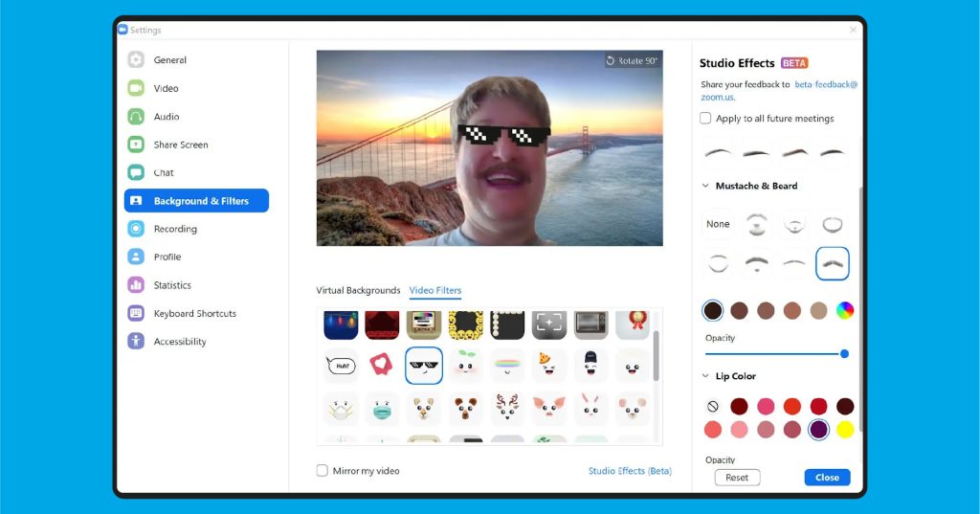Choose the reindeer antlers video filter
The height and width of the screenshot is (514, 980).
coord(507,409)
